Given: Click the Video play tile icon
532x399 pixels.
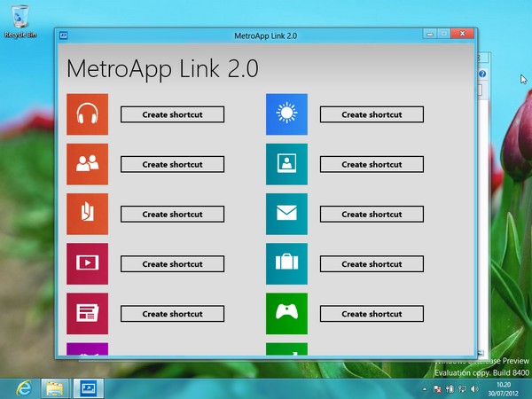Looking at the screenshot, I should click(x=87, y=263).
